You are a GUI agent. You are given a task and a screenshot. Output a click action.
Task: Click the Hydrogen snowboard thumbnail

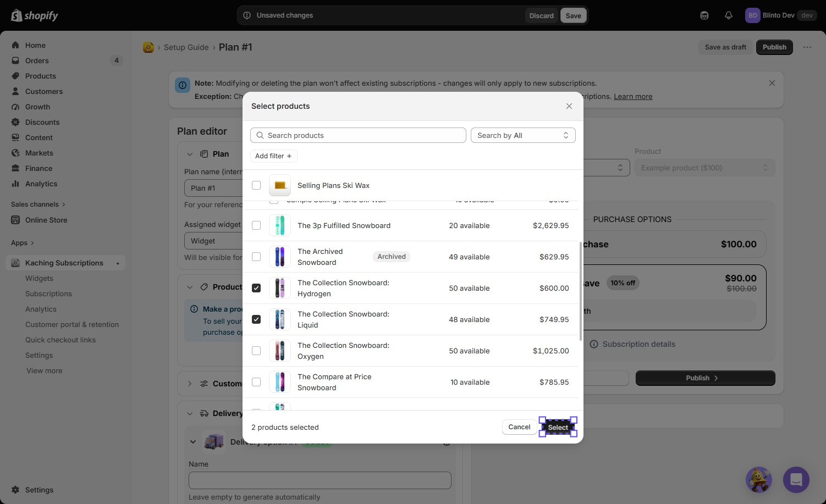point(280,288)
